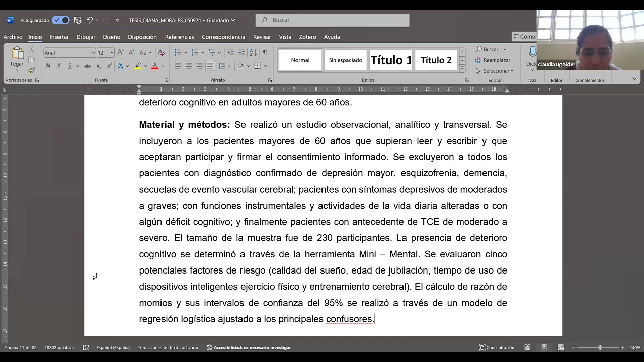
Task: Adjust the zoom slider handle
Action: tap(600, 347)
